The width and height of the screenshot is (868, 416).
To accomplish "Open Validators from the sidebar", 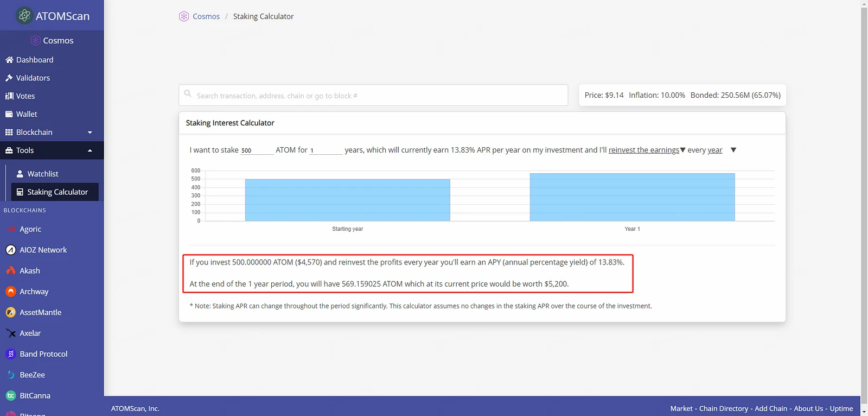I will click(33, 78).
